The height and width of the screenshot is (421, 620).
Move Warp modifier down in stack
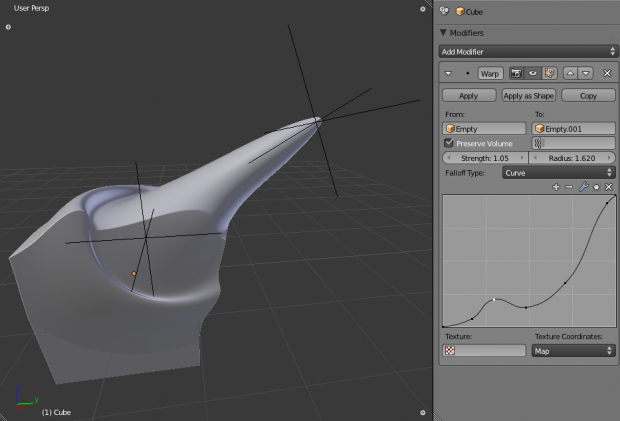(586, 74)
